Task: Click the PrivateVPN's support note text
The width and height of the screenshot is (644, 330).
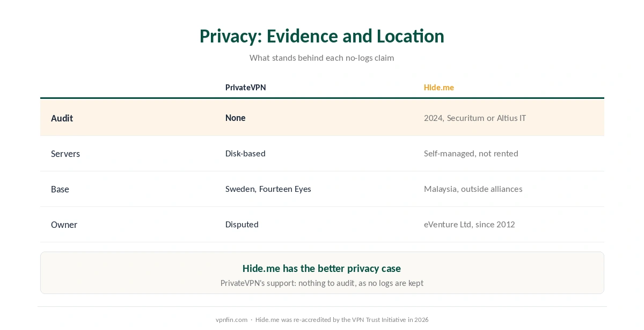Action: tap(322, 283)
